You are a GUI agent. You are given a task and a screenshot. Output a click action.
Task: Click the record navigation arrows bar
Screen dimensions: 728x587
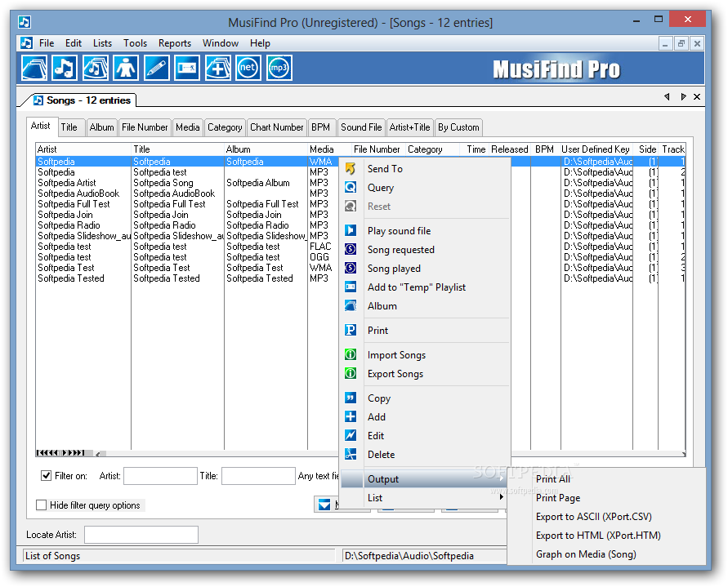(60, 452)
